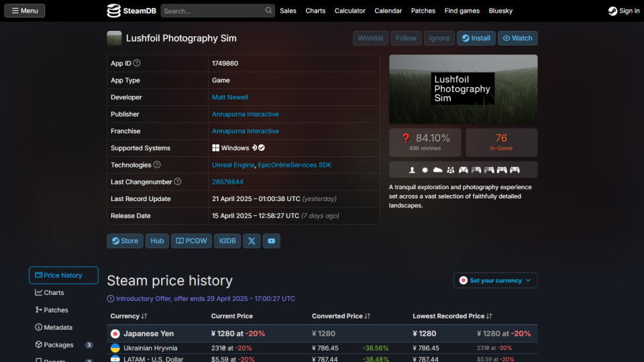Viewport: 644px width, 362px height.
Task: Click the 84.10% review score box
Action: click(425, 142)
